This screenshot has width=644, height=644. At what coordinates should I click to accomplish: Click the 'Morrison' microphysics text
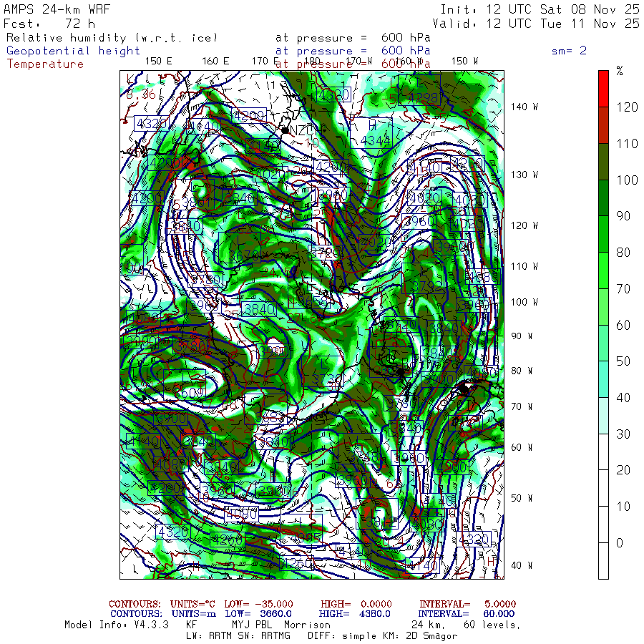(x=307, y=625)
